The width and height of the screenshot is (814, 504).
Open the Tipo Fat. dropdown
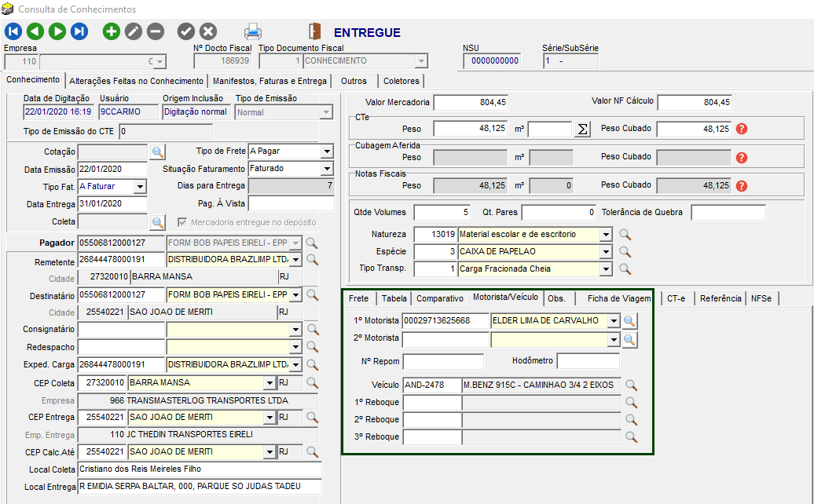point(140,187)
